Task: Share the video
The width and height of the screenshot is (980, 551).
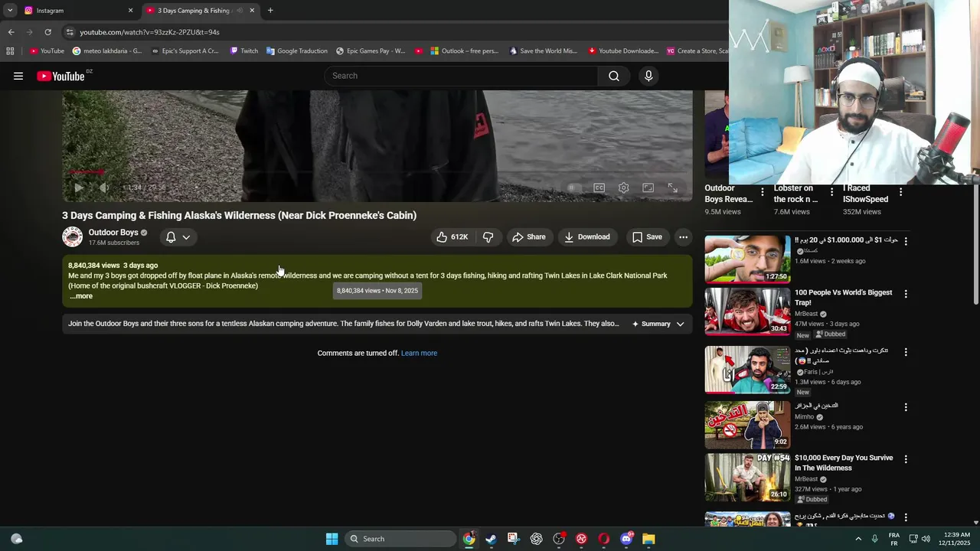Action: pos(529,237)
